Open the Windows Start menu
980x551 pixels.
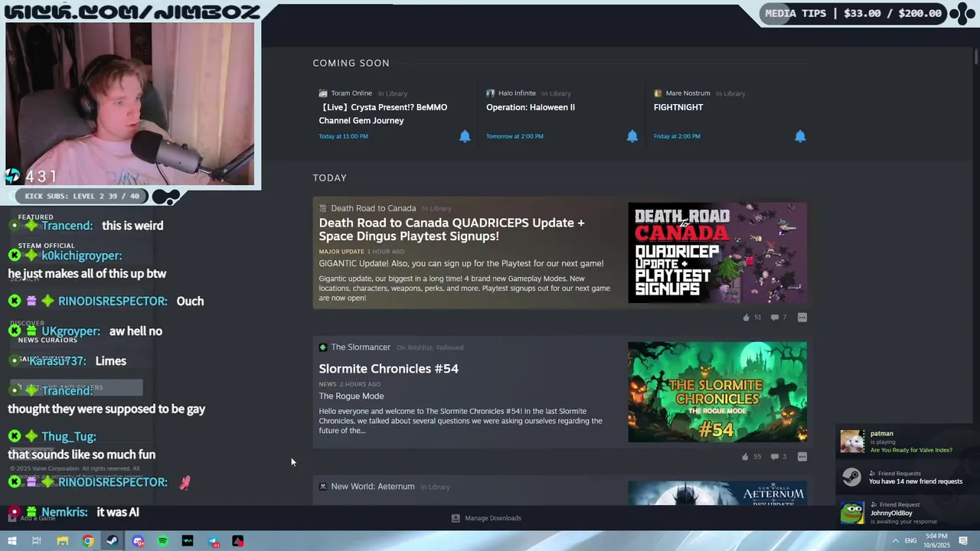[11, 541]
